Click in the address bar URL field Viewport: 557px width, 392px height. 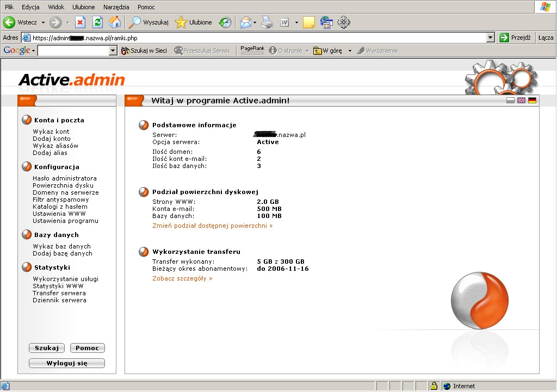click(x=258, y=38)
